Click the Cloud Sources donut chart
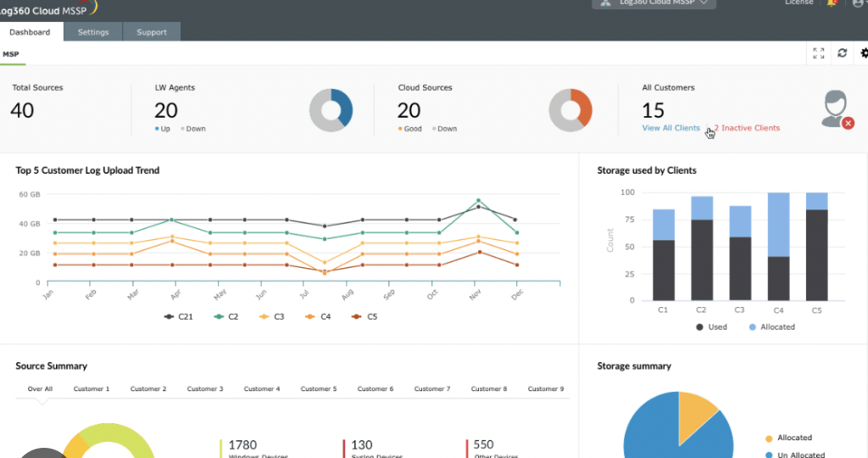This screenshot has height=458, width=868. coord(570,110)
